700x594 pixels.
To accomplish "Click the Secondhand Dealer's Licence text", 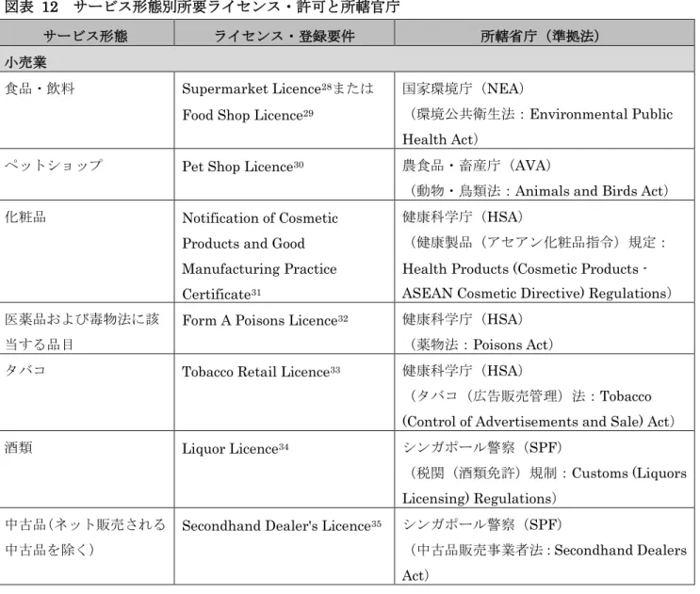I will 276,526.
